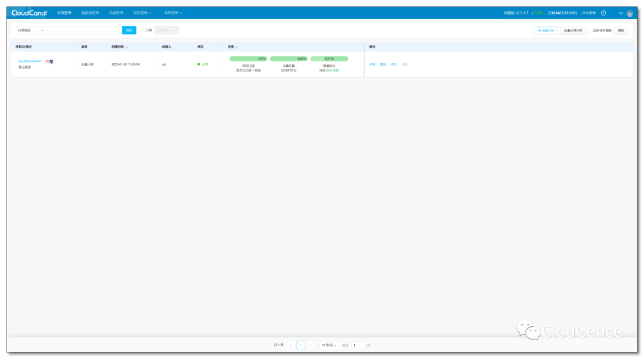Focus the task search input field
644x359 pixels.
point(84,30)
